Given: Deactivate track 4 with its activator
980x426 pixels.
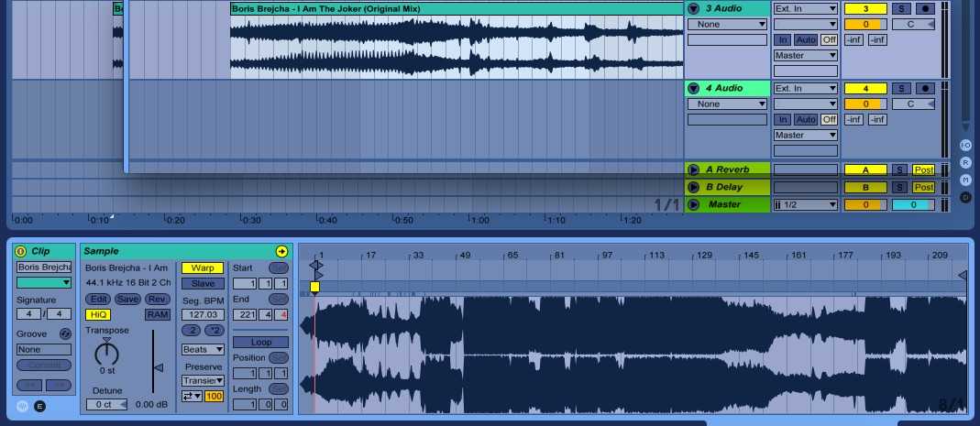Looking at the screenshot, I should (865, 88).
